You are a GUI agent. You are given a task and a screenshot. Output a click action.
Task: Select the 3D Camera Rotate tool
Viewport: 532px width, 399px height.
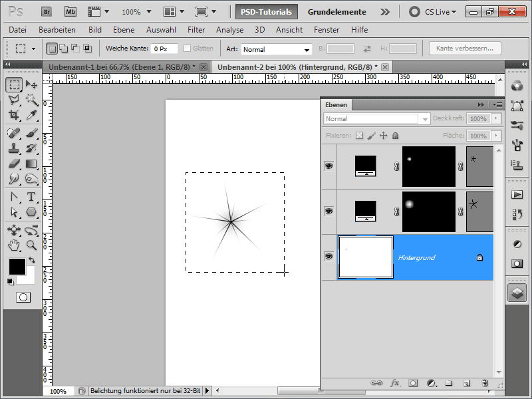click(x=31, y=230)
